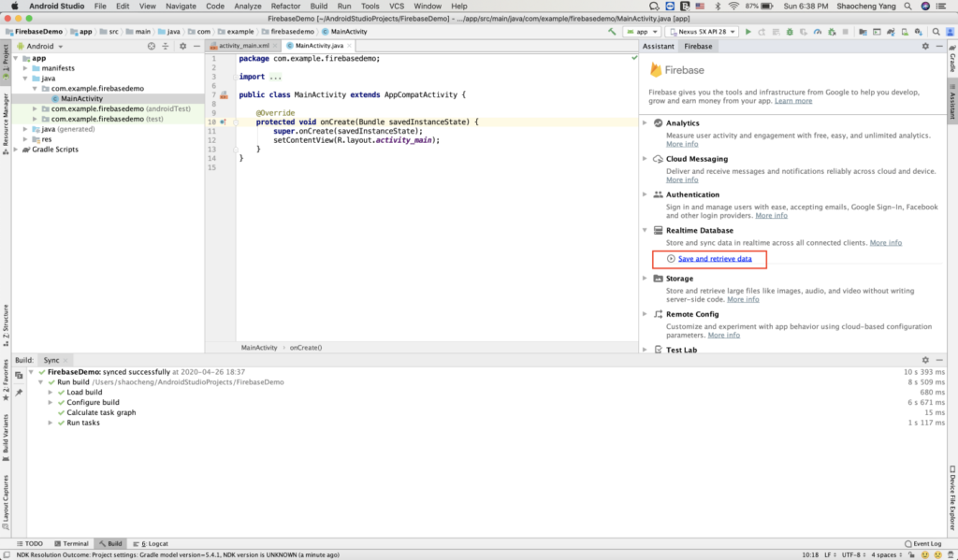Open the app run configuration dropdown
Viewport: 958px width, 560px height.
[x=642, y=32]
